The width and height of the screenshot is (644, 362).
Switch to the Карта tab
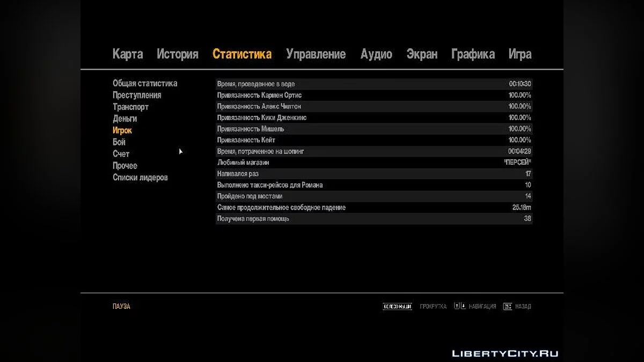coord(127,54)
